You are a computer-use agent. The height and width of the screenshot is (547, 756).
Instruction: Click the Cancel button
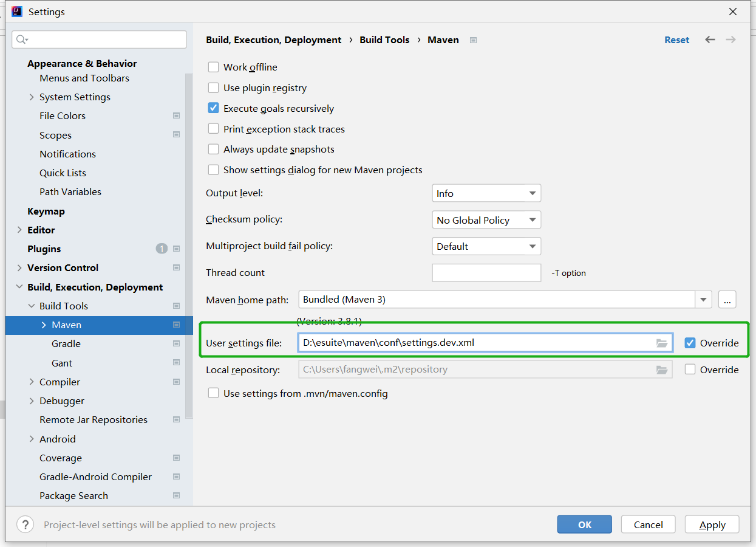649,525
